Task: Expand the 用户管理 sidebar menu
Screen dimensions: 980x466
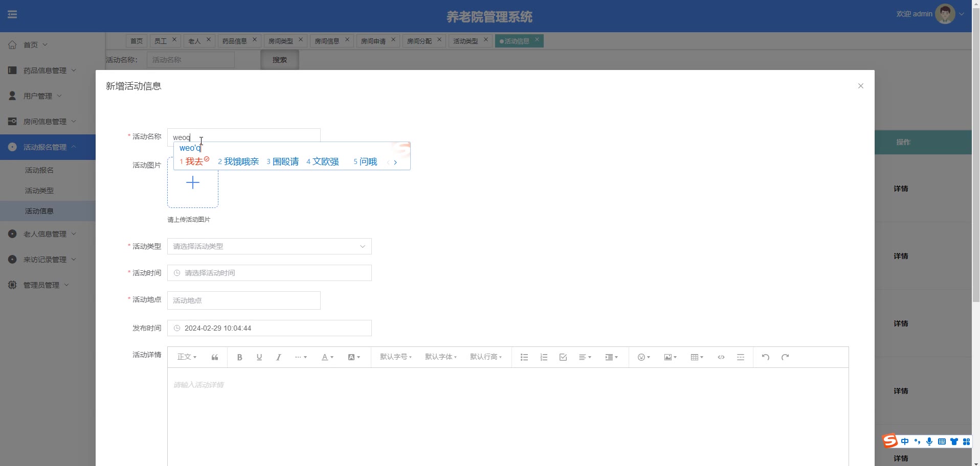Action: pos(48,96)
